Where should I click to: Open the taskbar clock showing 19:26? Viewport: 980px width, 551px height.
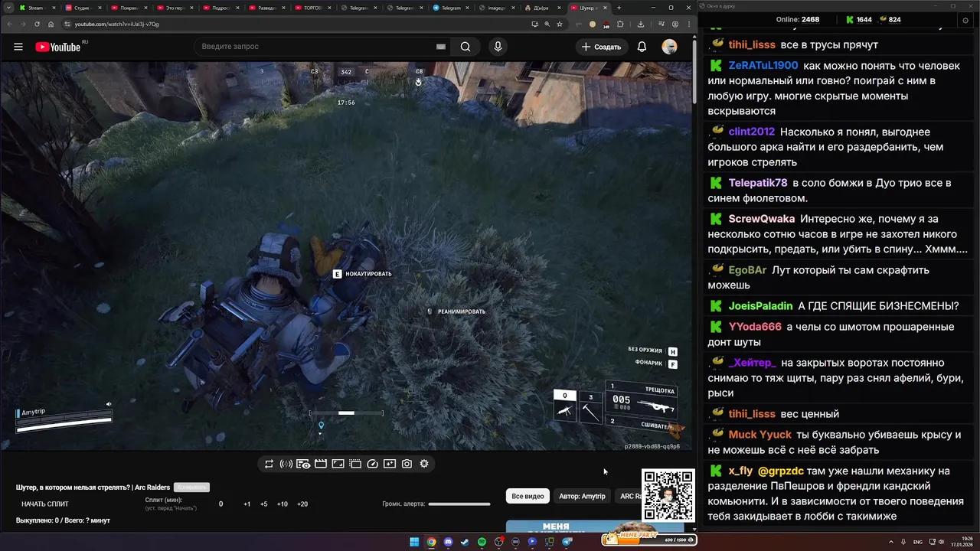click(961, 542)
